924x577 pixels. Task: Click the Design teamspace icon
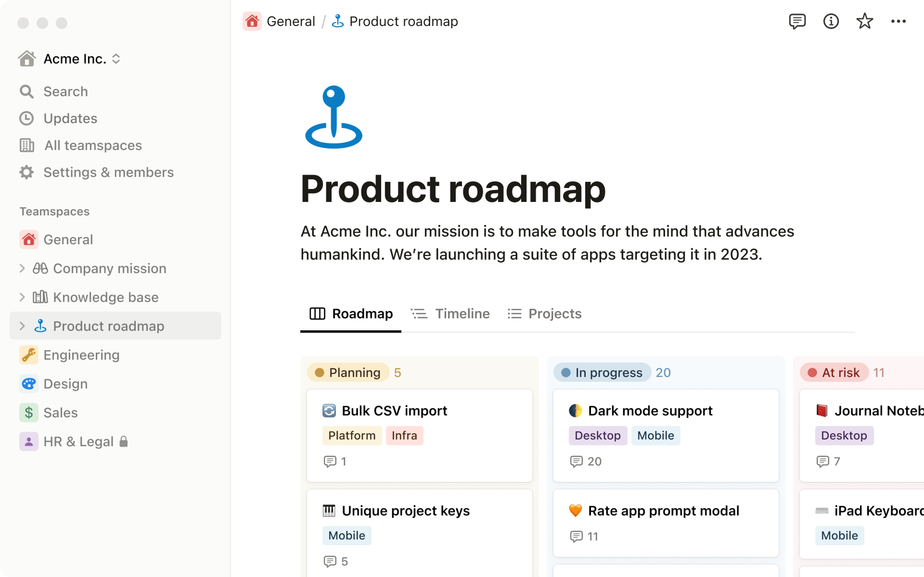pos(28,383)
